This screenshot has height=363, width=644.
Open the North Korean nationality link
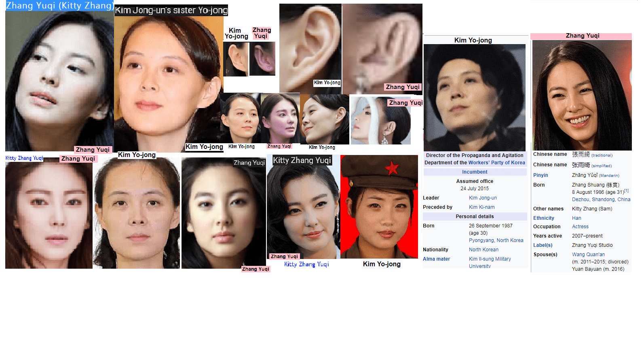pyautogui.click(x=484, y=250)
